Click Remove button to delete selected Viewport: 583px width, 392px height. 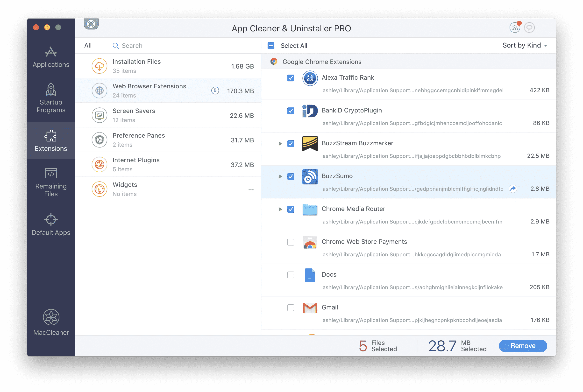(524, 345)
